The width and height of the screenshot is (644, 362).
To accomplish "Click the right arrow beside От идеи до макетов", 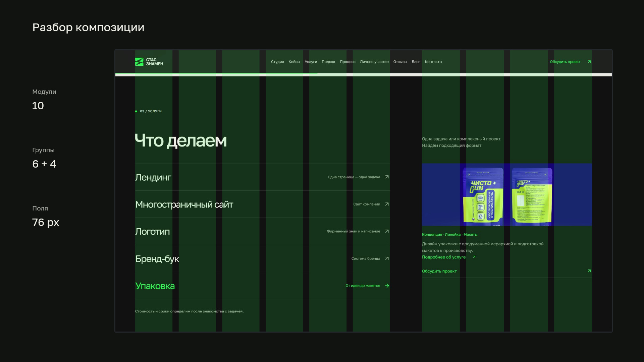I will (387, 286).
